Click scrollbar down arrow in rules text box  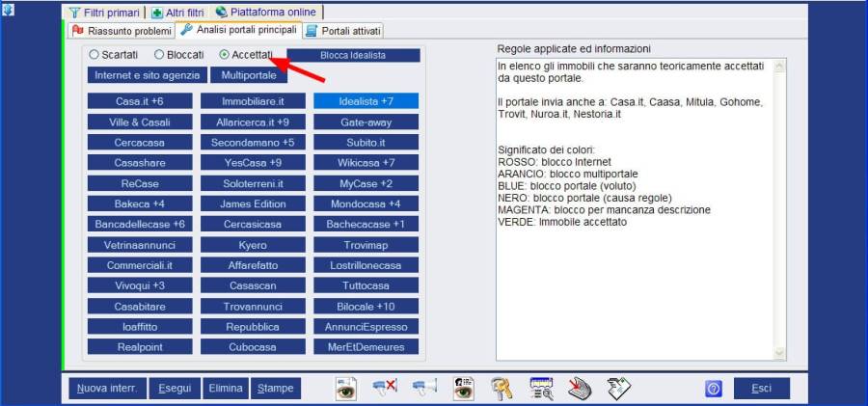click(779, 351)
